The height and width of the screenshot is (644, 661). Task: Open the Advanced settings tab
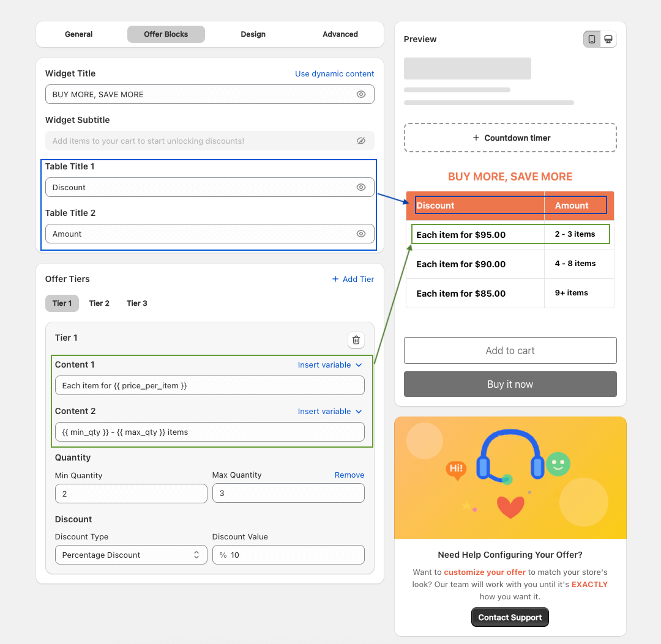point(340,34)
